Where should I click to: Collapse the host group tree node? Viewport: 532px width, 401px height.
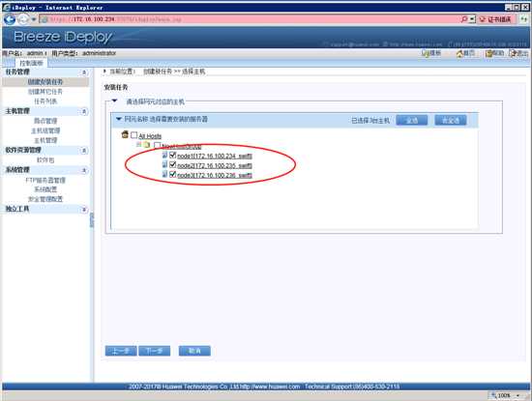pyautogui.click(x=138, y=145)
